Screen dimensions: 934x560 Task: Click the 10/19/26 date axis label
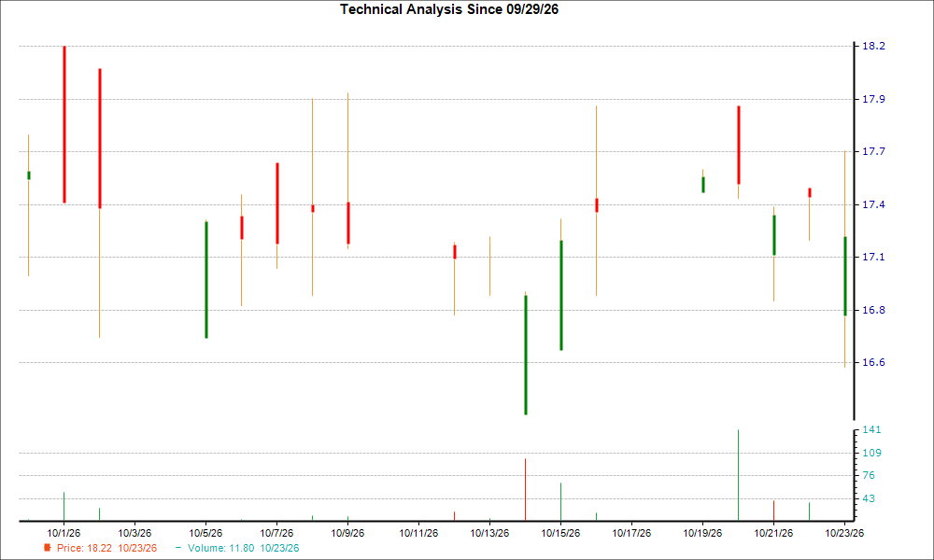(x=702, y=533)
